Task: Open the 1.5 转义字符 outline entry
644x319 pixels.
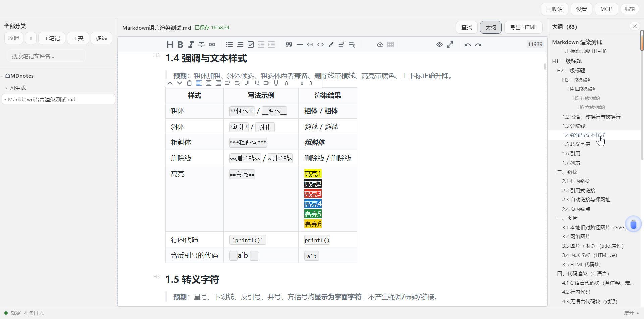Action: click(x=576, y=144)
